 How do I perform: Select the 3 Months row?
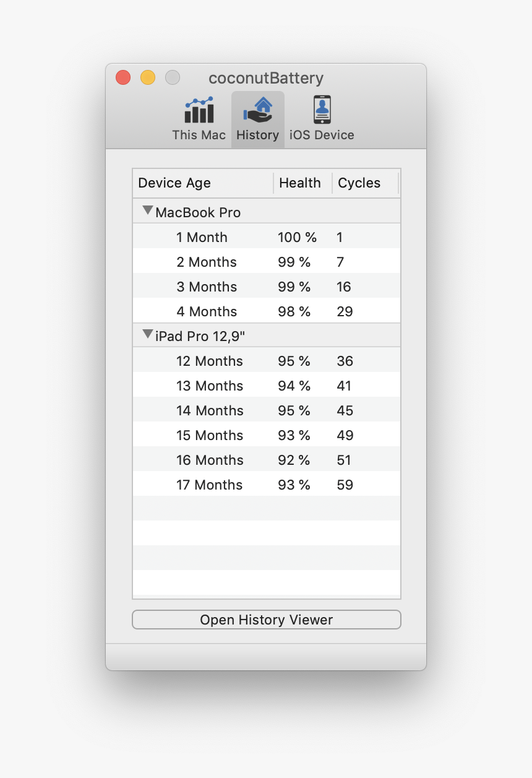pyautogui.click(x=267, y=287)
